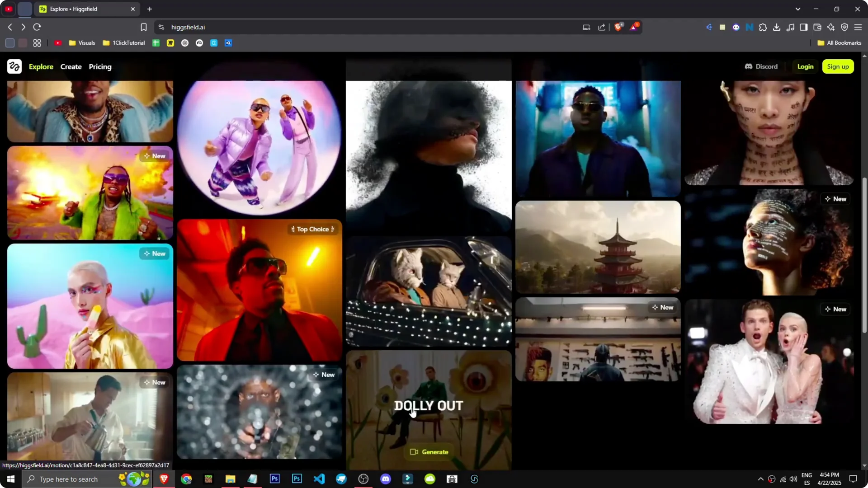Image resolution: width=868 pixels, height=488 pixels.
Task: Open OBS Studio from the taskbar
Action: click(363, 479)
